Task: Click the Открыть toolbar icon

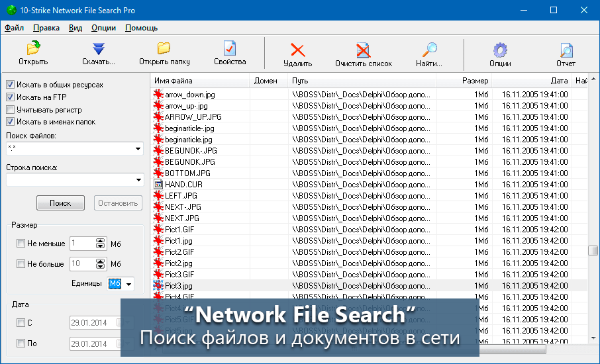Action: (33, 49)
